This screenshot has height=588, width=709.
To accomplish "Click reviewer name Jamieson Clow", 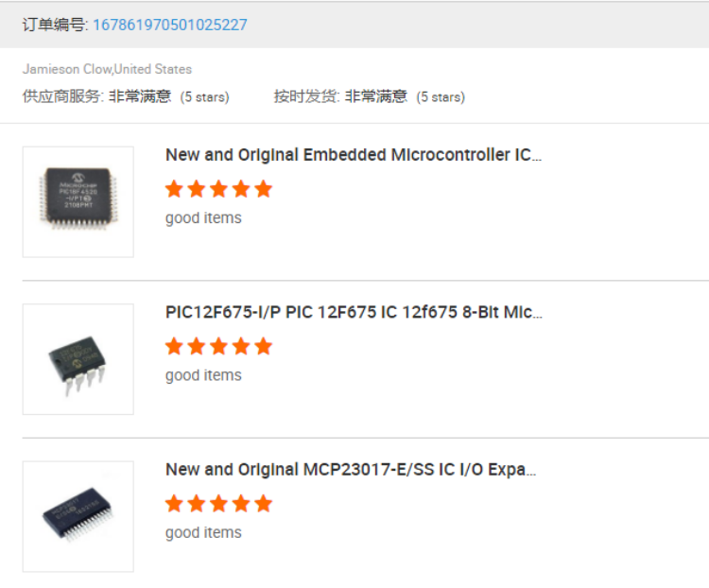I will (x=67, y=69).
